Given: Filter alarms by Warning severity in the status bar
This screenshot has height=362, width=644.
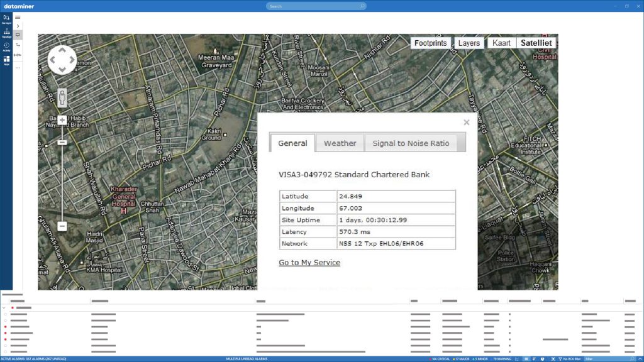Looking at the screenshot, I should pos(501,359).
